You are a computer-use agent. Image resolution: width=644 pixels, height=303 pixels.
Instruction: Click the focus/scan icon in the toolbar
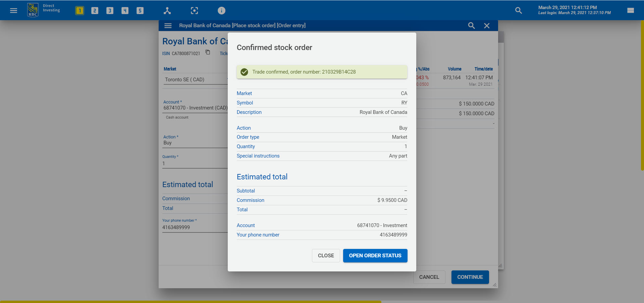point(194,10)
